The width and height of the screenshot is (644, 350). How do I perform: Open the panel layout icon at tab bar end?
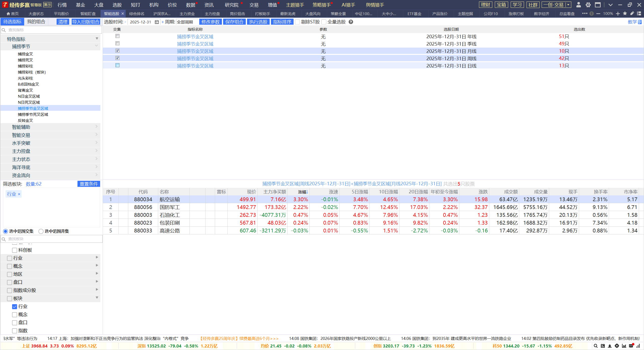click(x=639, y=14)
